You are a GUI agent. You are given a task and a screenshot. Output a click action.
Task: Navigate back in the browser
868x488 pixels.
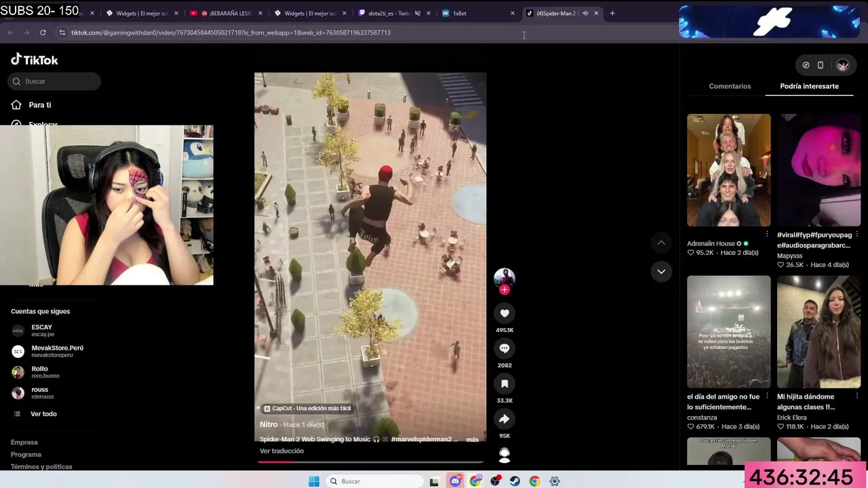(10, 33)
